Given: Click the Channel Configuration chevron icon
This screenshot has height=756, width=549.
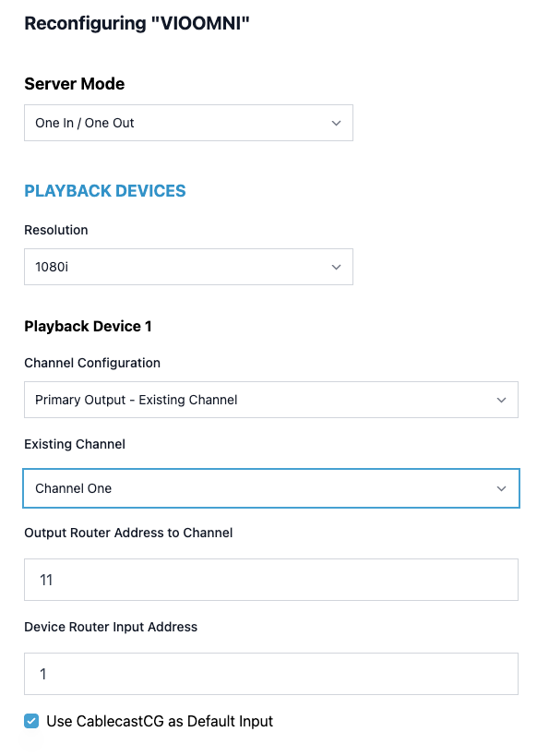Looking at the screenshot, I should pos(502,400).
